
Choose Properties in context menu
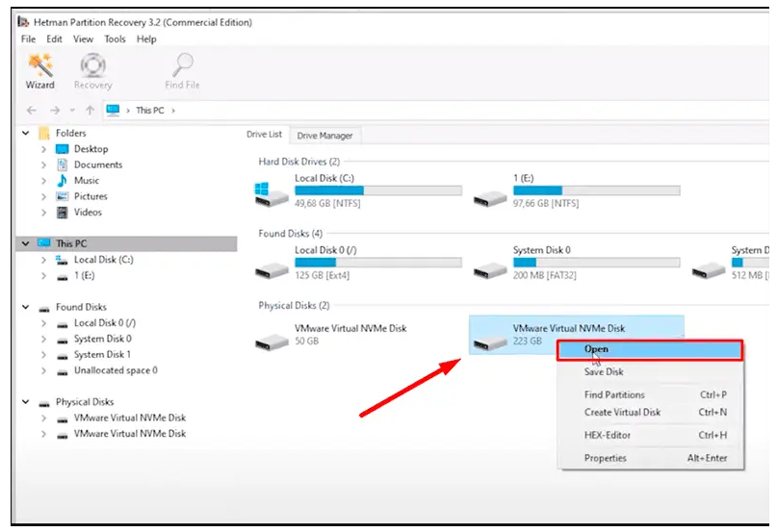coord(650,458)
